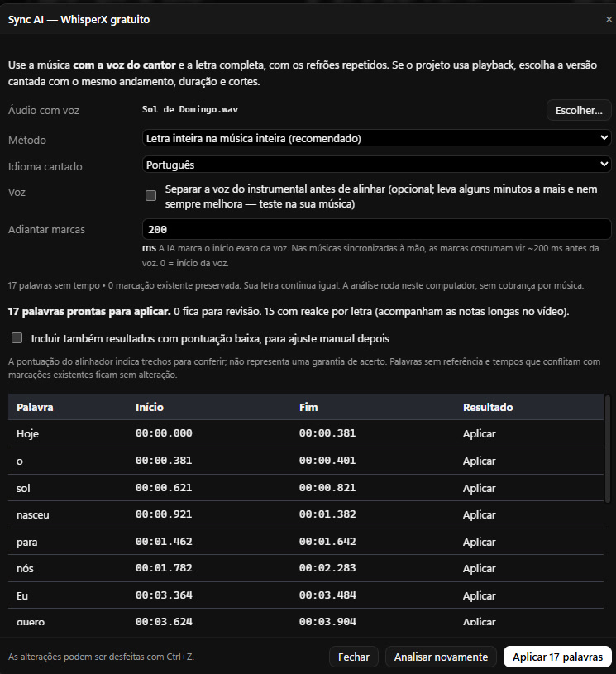This screenshot has height=674, width=616.
Task: Click the Adiantar marcas input field
Action: click(376, 229)
